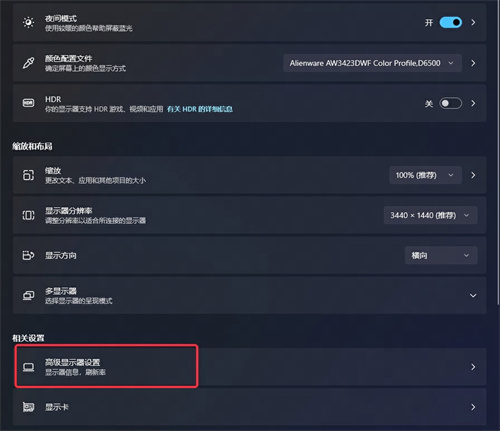Open the 3440 × 1440 resolution dropdown

coord(430,215)
